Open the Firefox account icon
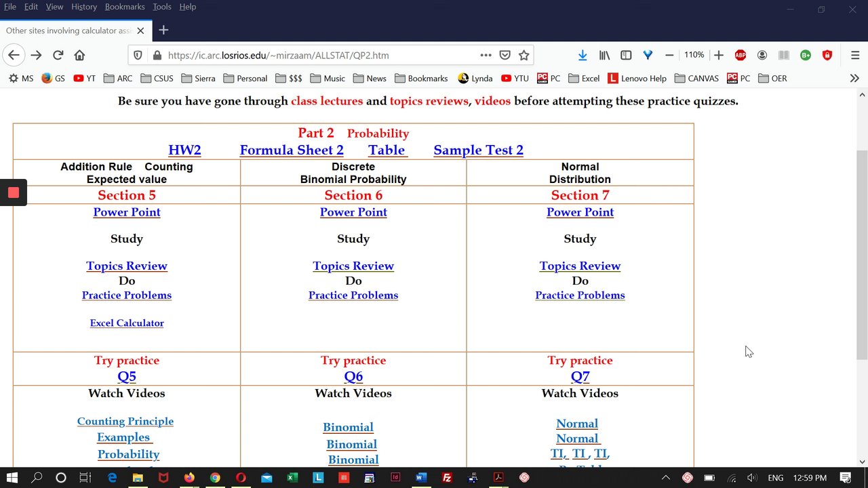 pyautogui.click(x=762, y=55)
